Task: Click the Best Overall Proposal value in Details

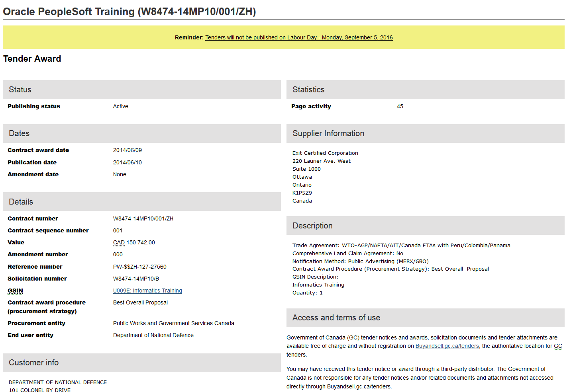Action: click(x=140, y=302)
